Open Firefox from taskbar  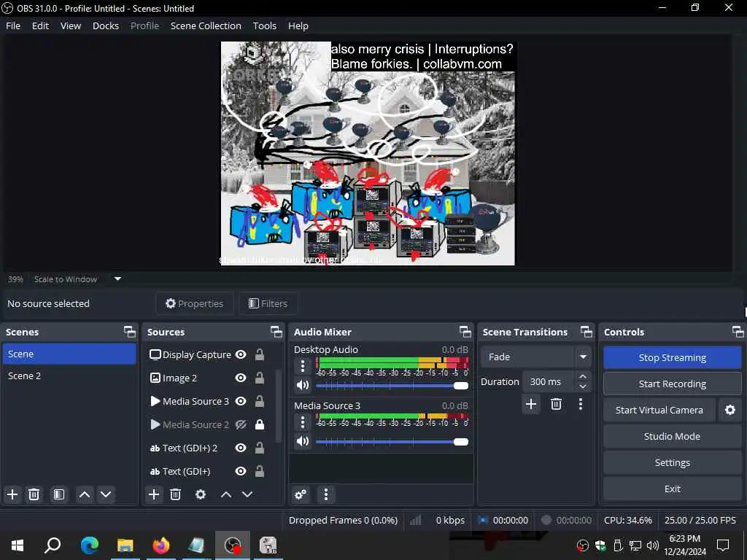[161, 545]
